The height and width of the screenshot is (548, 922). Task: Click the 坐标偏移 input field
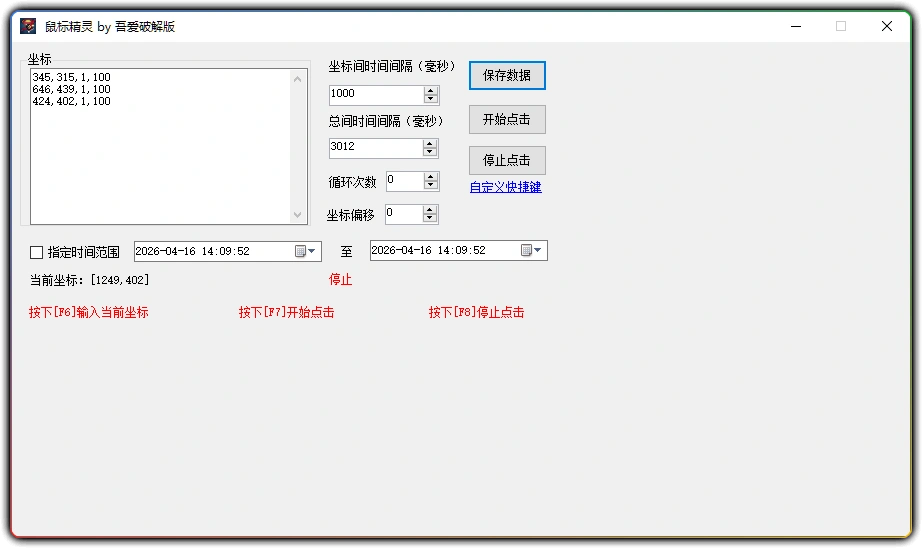[404, 213]
